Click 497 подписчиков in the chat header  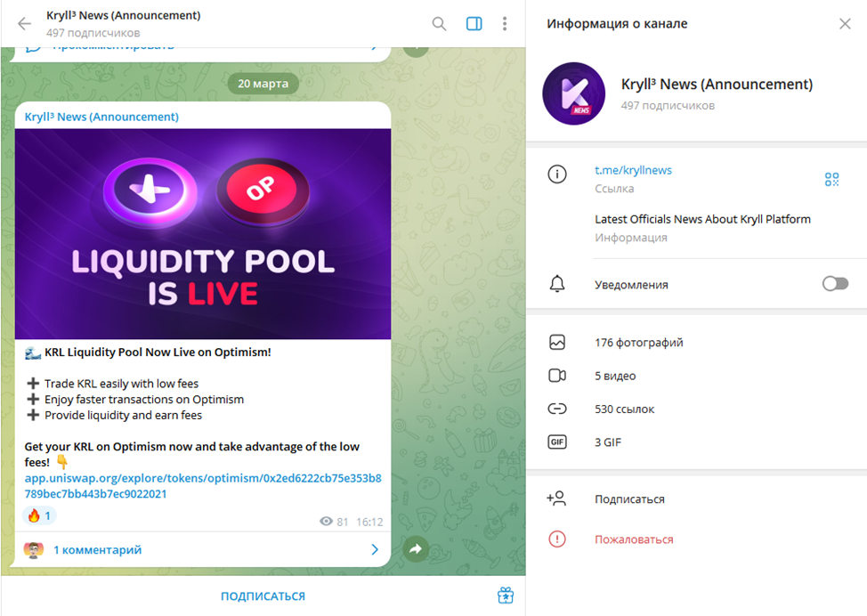pos(93,33)
